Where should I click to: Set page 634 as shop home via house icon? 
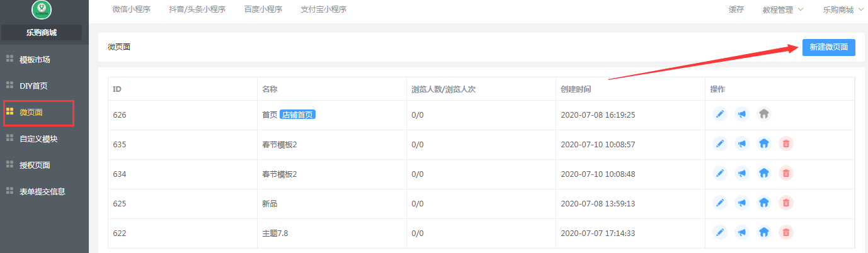[x=764, y=173]
